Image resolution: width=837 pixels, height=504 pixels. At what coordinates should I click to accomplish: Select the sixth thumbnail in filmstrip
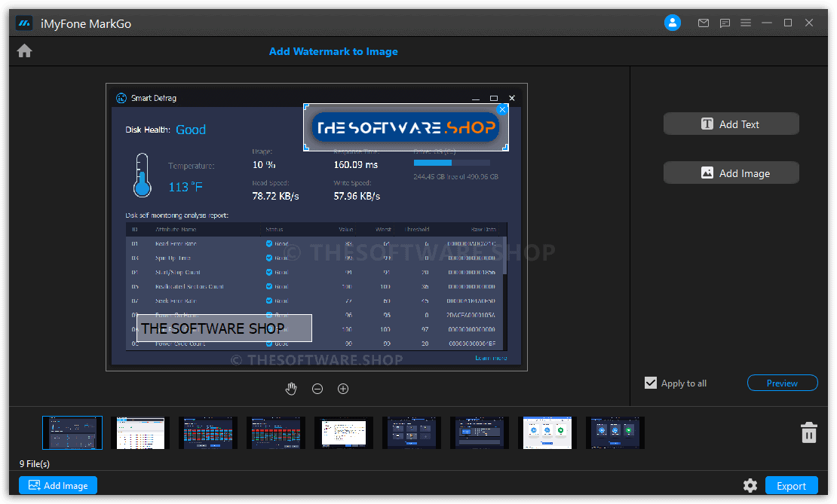tap(412, 432)
